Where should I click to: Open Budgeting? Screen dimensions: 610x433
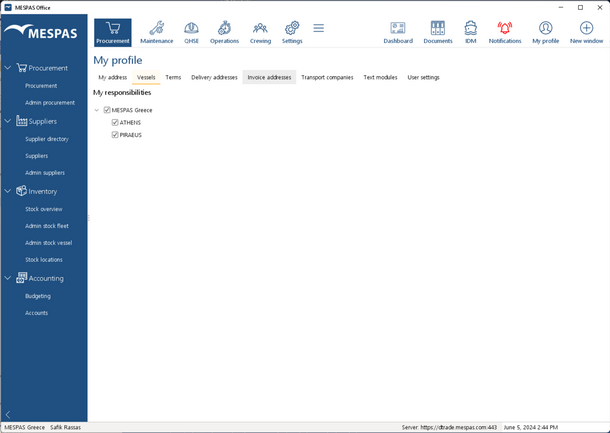[x=38, y=296]
